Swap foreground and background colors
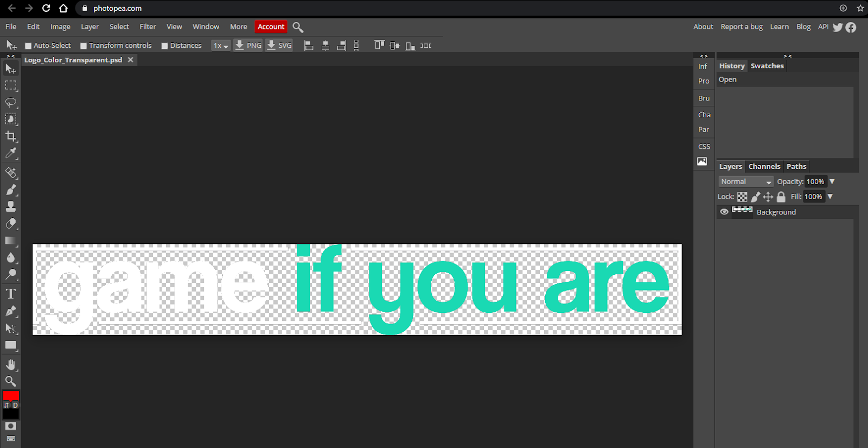868x448 pixels. [x=7, y=405]
